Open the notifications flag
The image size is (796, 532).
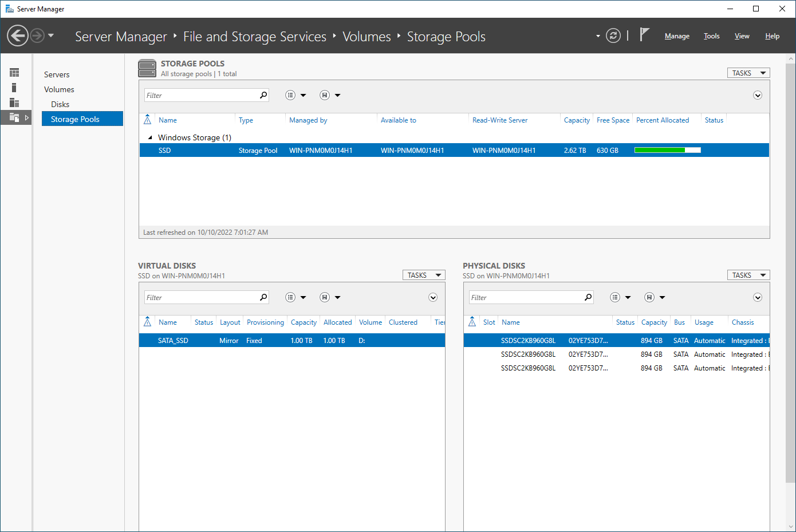point(644,35)
